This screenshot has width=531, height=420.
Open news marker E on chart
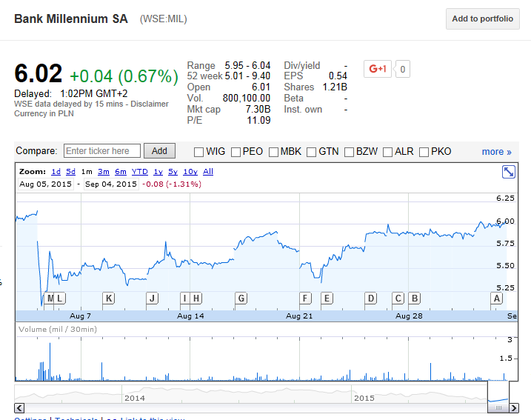327,299
